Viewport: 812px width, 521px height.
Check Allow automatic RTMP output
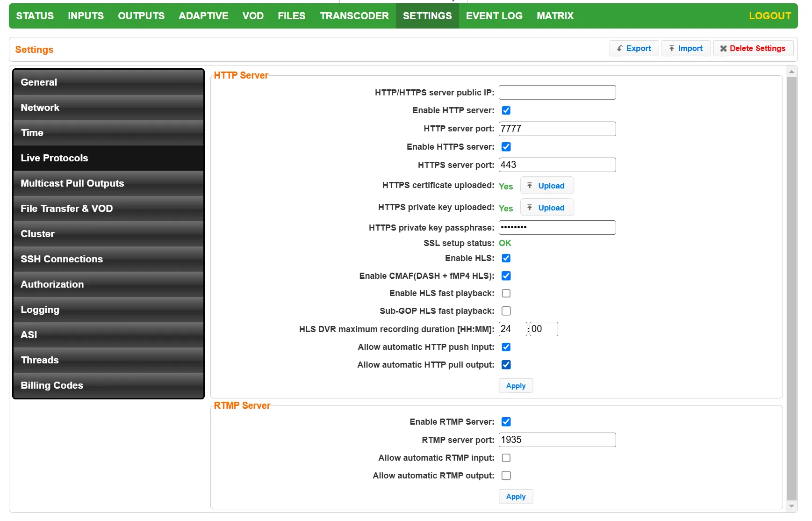[506, 476]
